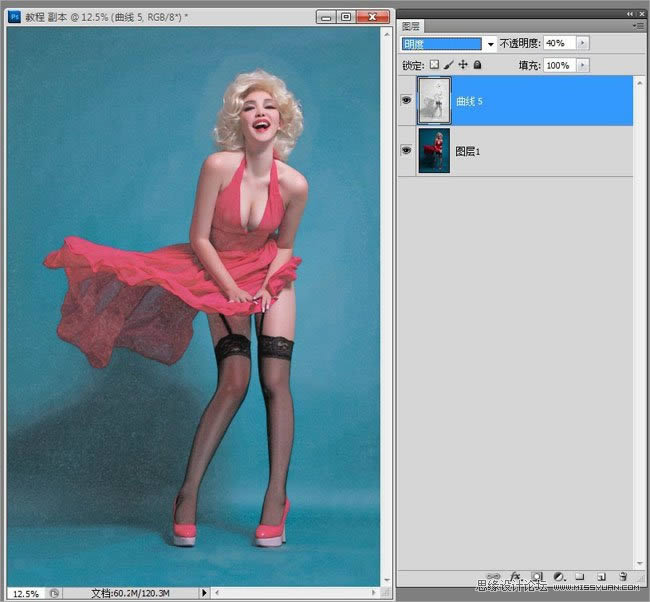Add a layer mask
The image size is (650, 602).
536,577
